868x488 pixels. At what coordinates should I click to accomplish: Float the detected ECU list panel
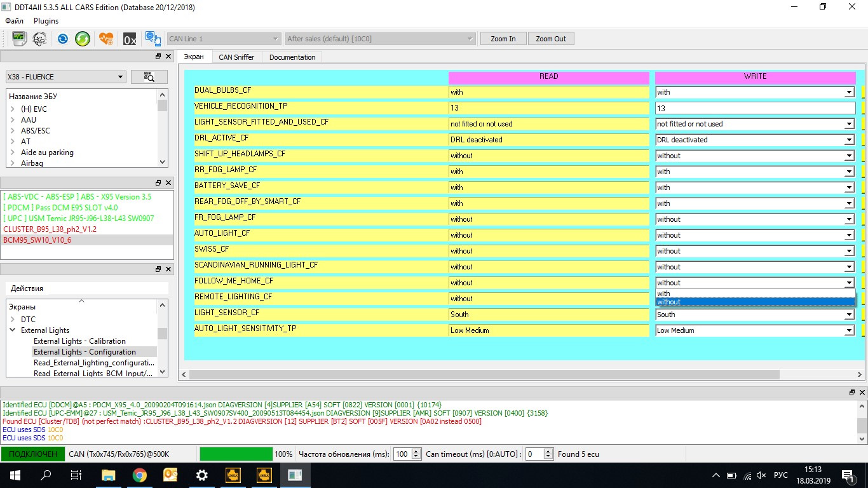158,183
